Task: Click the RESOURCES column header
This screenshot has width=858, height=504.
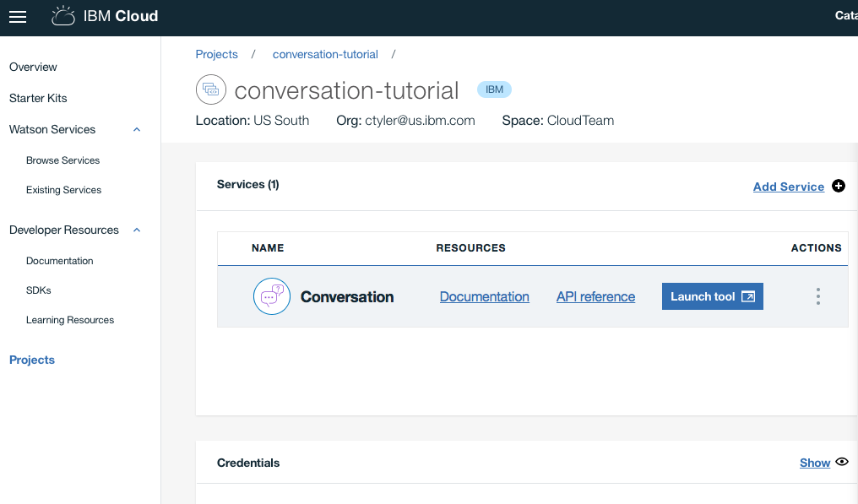Action: click(470, 248)
